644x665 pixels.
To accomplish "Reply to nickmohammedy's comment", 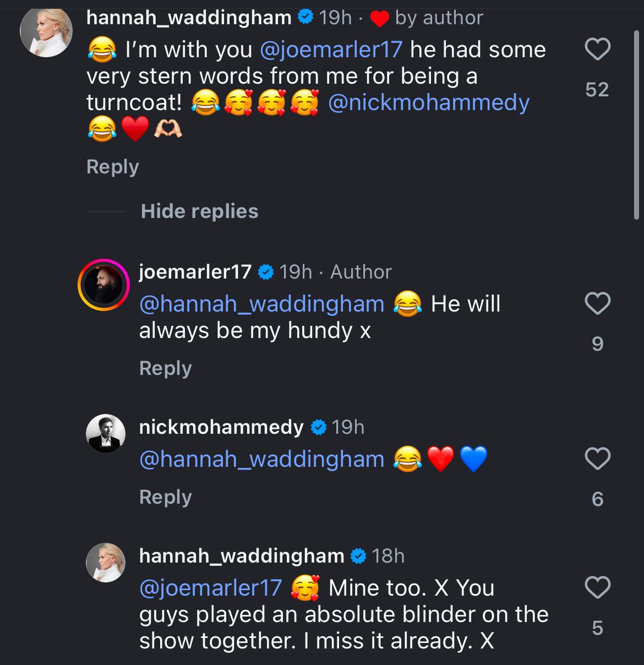I will [x=165, y=497].
